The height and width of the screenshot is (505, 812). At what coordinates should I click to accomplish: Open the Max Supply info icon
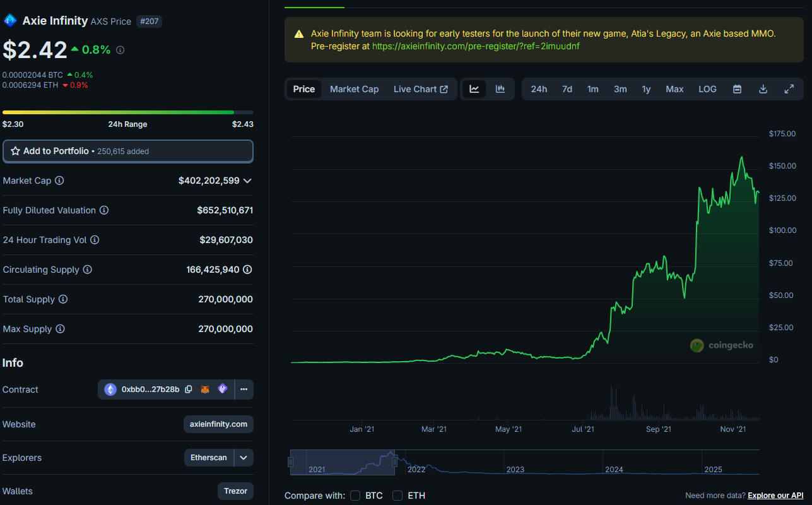pos(60,329)
